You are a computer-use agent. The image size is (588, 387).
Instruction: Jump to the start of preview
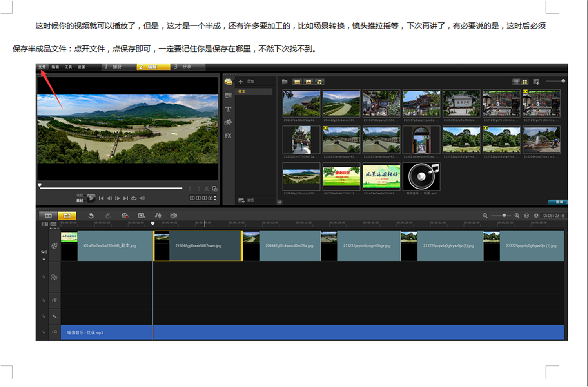point(101,198)
